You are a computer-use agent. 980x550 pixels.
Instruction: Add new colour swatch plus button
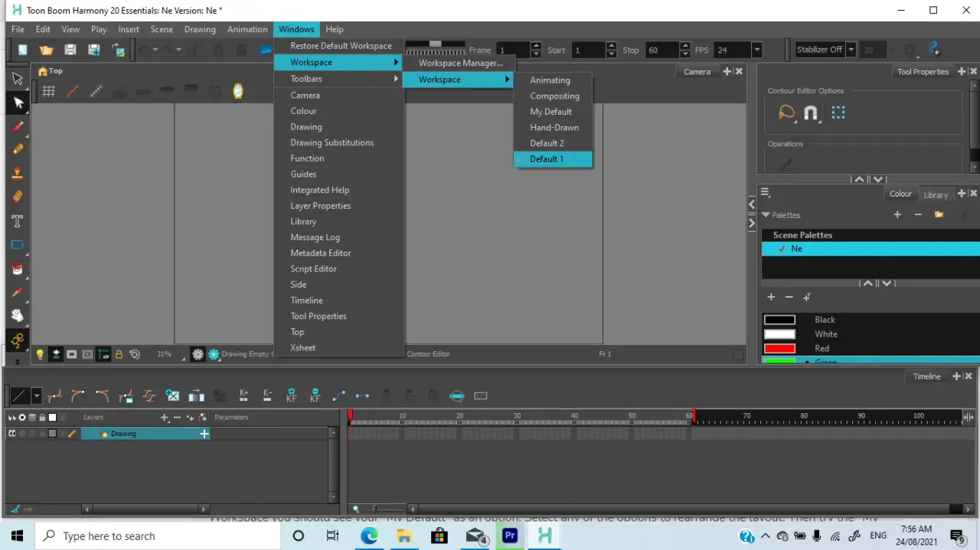[771, 297]
